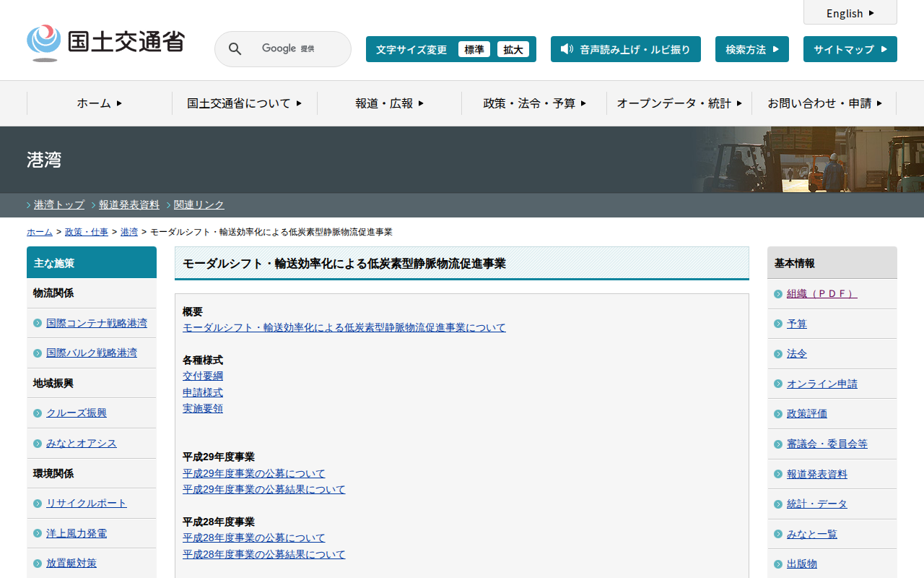This screenshot has width=924, height=578.
Task: Open the 政策・法令・予算 menu
Action: 534,103
